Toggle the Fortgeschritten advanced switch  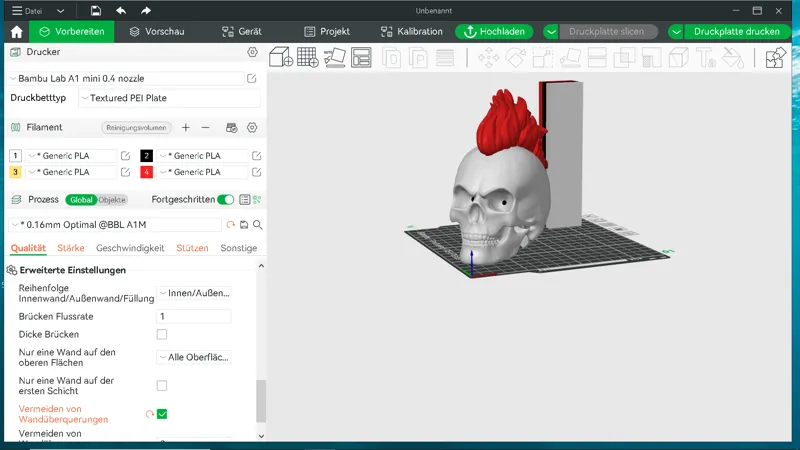tap(225, 199)
